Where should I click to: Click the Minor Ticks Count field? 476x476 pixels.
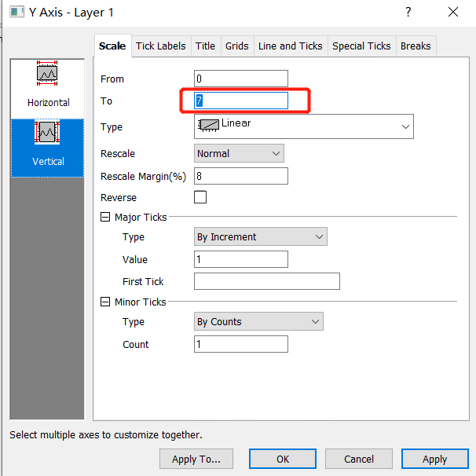(x=241, y=344)
